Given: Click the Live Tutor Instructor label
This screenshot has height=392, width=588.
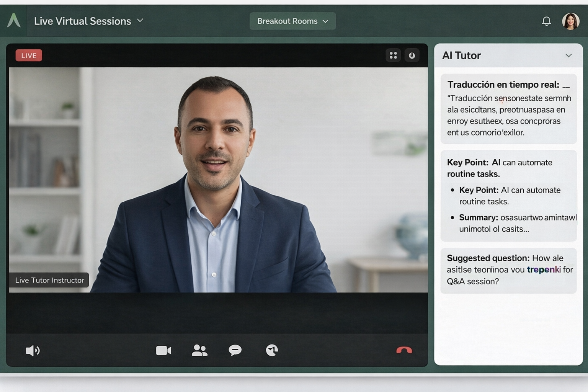Looking at the screenshot, I should [49, 280].
